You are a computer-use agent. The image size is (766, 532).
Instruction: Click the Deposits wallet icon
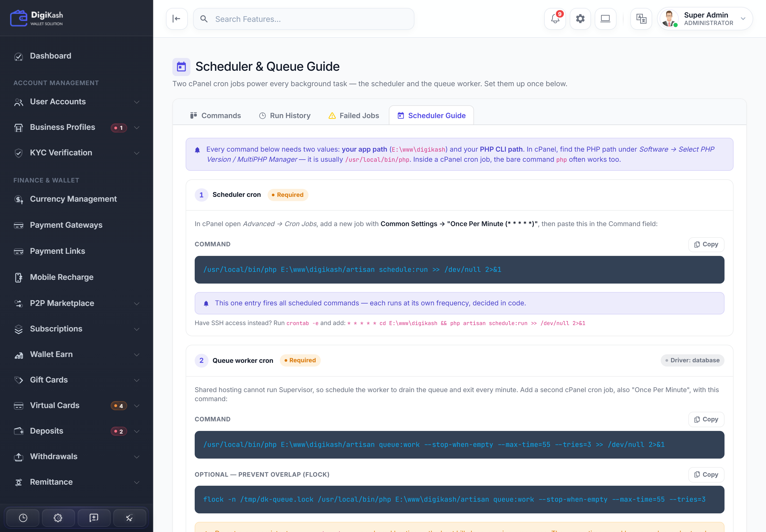click(19, 431)
